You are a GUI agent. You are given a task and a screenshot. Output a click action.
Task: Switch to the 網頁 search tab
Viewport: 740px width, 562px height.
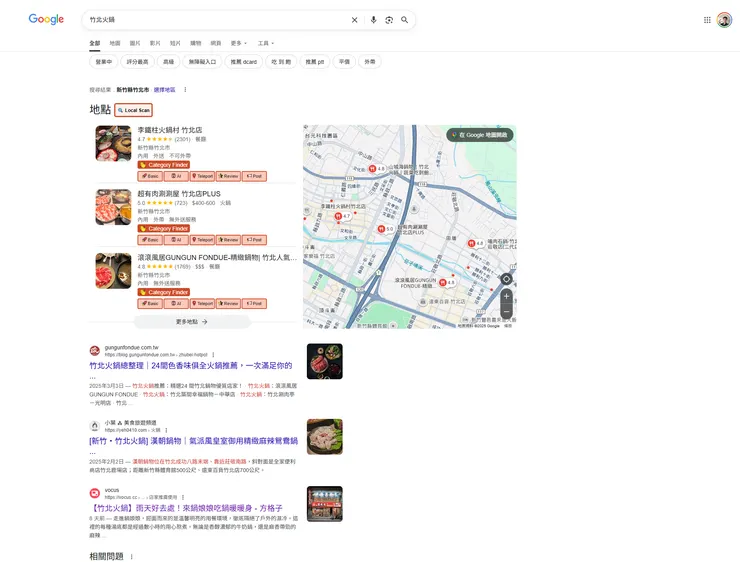[x=216, y=43]
